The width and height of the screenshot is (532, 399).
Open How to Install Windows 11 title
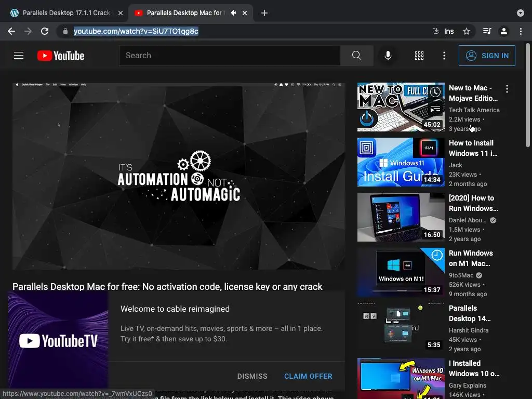473,148
